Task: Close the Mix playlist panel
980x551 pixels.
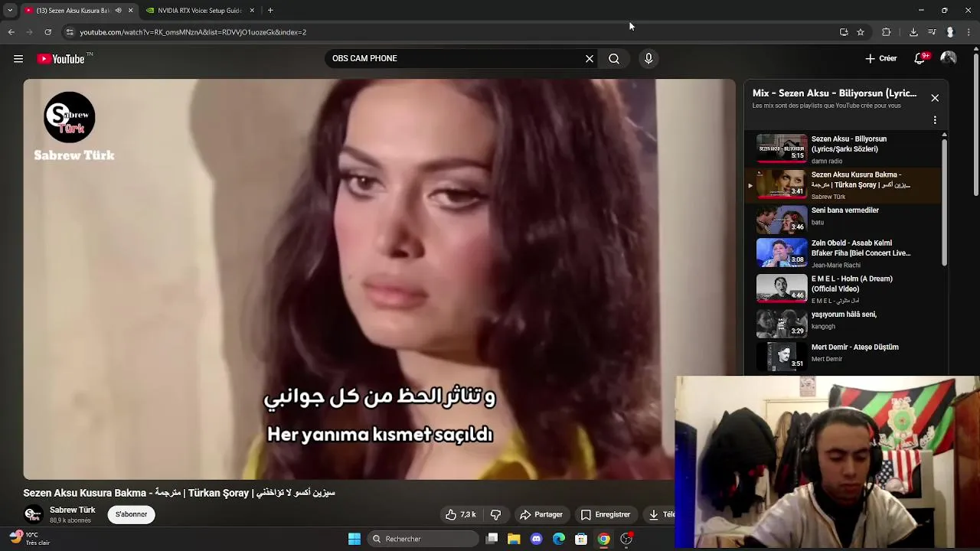Action: pyautogui.click(x=935, y=98)
